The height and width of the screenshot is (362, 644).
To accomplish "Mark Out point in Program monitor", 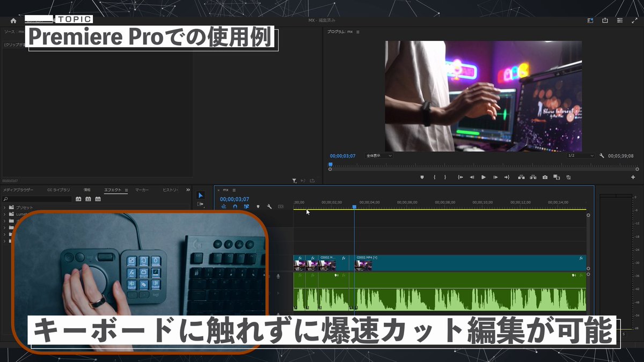I will tap(445, 177).
